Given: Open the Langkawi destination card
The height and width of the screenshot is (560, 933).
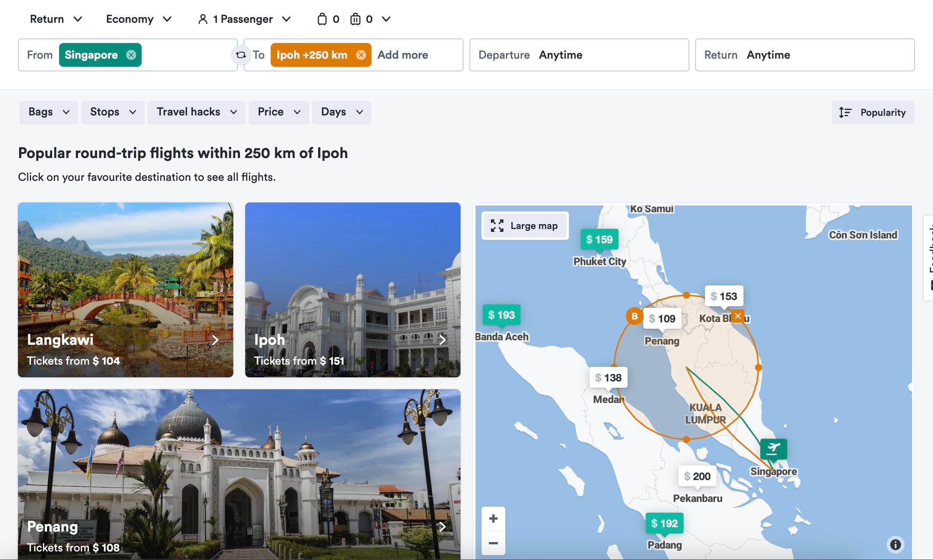Looking at the screenshot, I should point(125,290).
